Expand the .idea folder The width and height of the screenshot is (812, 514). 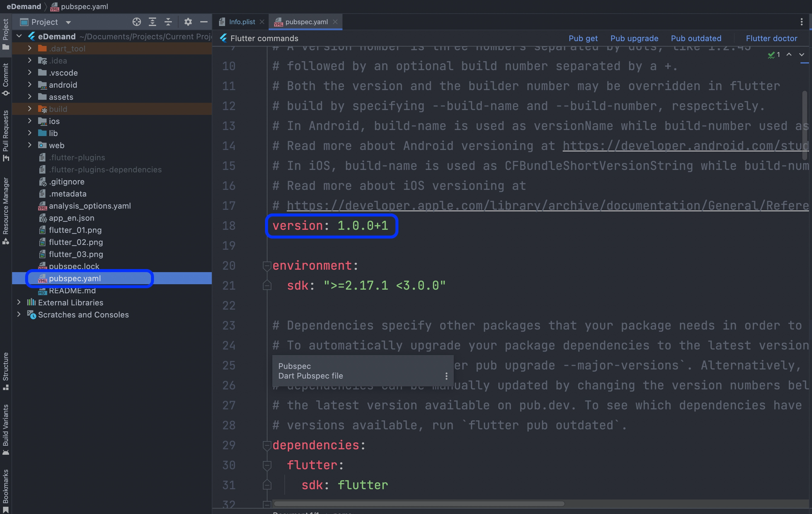coord(30,60)
